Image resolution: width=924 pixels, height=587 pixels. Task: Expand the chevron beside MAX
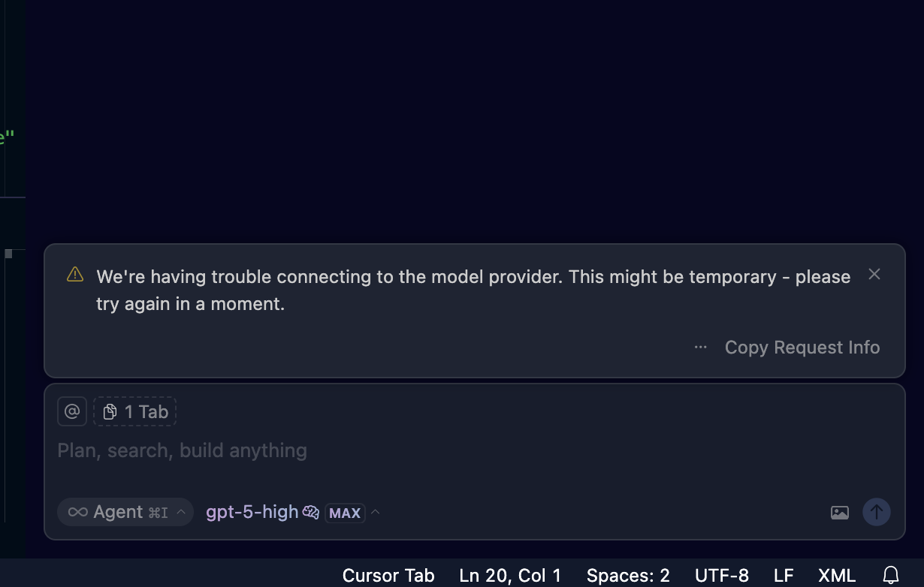click(x=376, y=512)
